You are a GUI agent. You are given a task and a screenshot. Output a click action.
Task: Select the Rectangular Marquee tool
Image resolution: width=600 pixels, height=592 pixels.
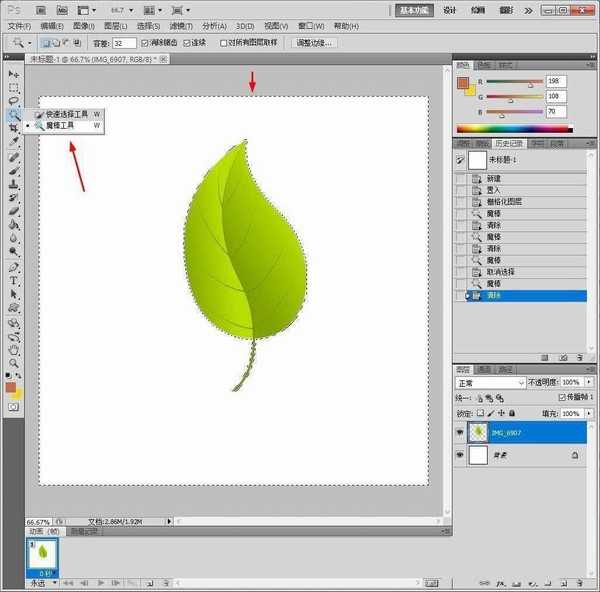[x=14, y=88]
